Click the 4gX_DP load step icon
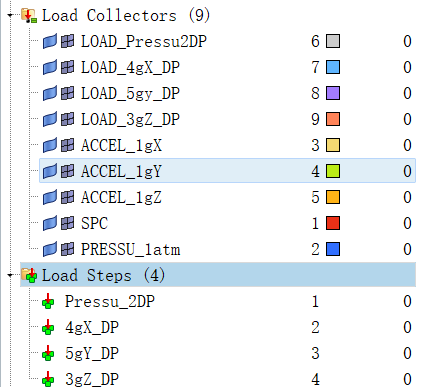The image size is (423, 387). 48,327
